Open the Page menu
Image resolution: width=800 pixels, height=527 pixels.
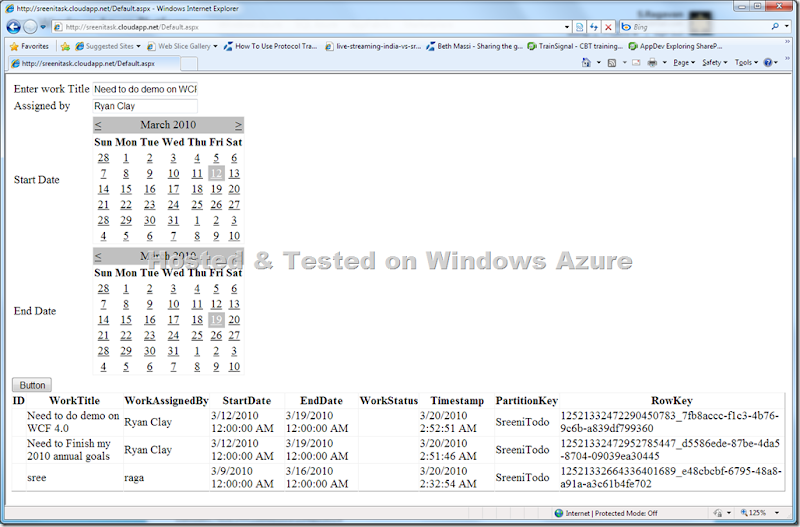point(684,63)
